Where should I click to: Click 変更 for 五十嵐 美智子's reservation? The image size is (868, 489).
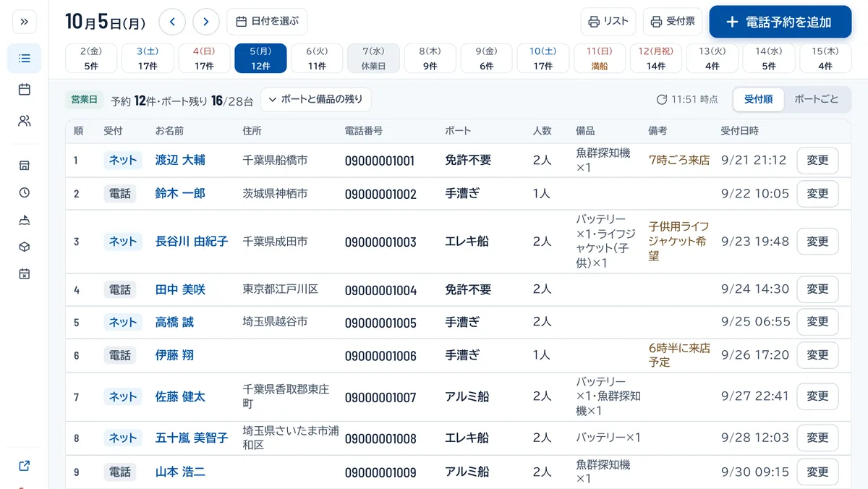point(817,438)
